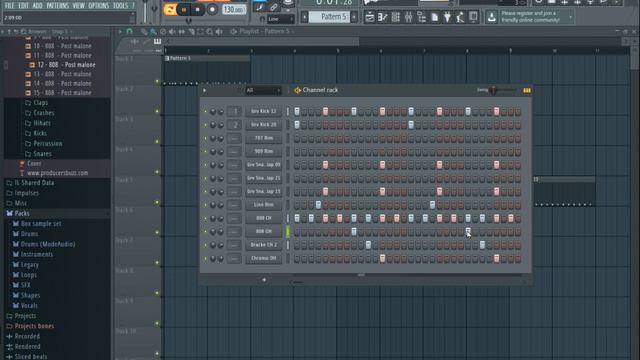This screenshot has width=640, height=360.
Task: Click the browser search magnifier icon
Action: pyautogui.click(x=24, y=31)
